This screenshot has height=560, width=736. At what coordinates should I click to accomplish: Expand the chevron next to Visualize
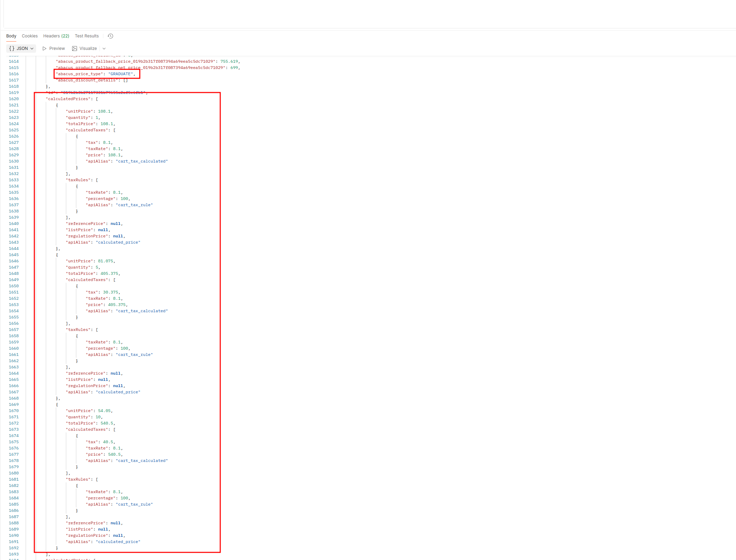point(104,49)
